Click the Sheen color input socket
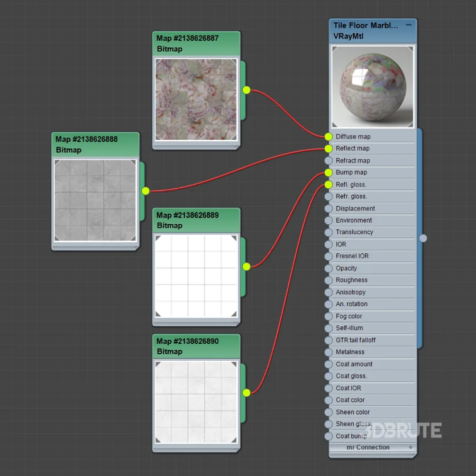The image size is (476, 476). pos(328,412)
